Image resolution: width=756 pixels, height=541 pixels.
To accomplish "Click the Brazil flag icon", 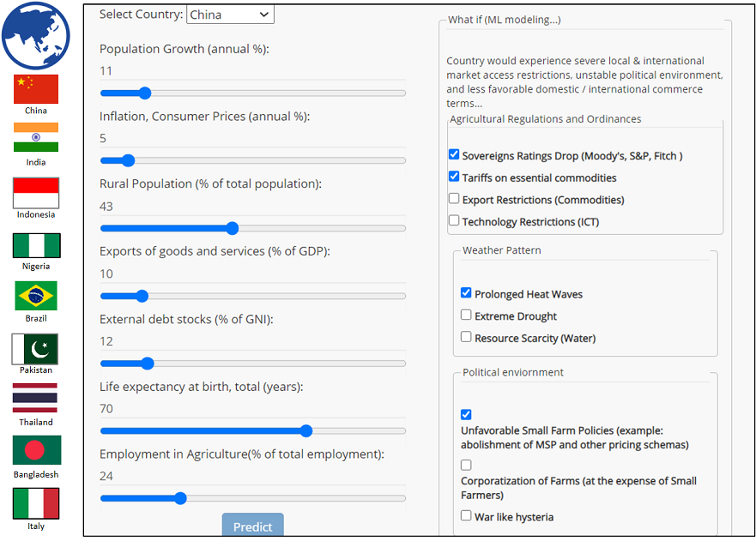I will coord(36,296).
